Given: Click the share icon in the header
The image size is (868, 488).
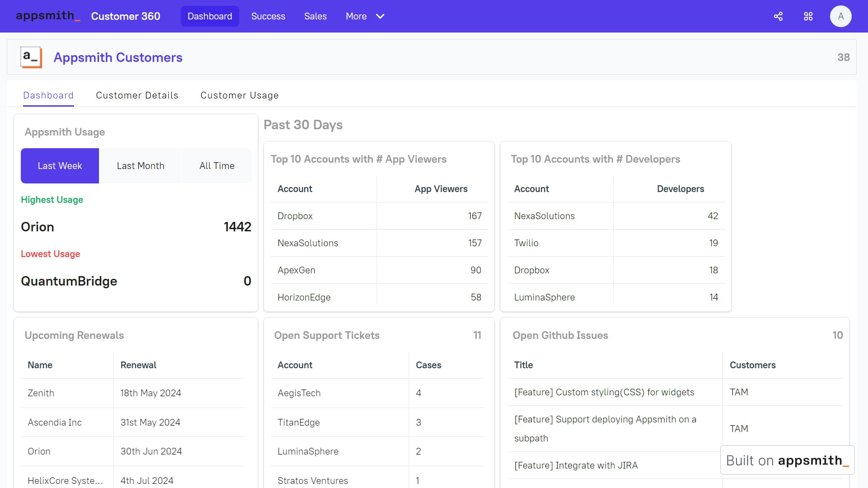Looking at the screenshot, I should (x=778, y=16).
